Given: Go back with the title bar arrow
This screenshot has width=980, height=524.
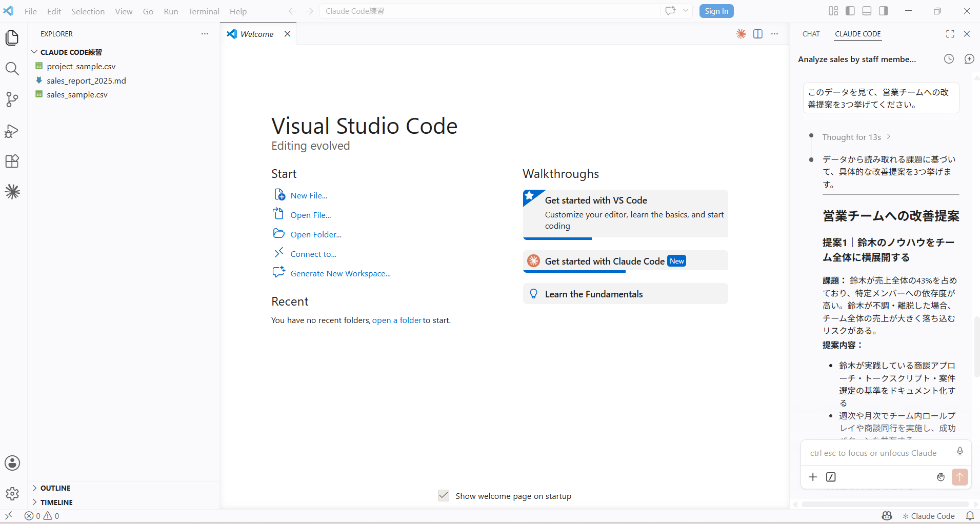Looking at the screenshot, I should click(x=292, y=11).
